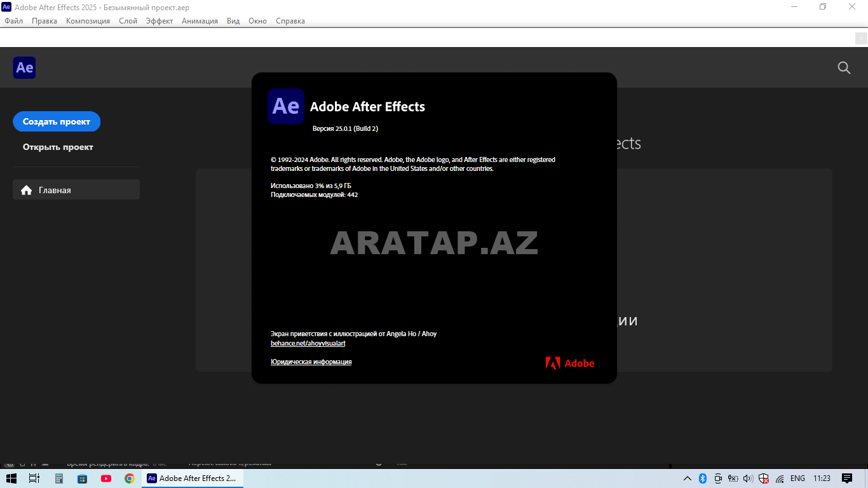Click the ENG language indicator

coord(797,478)
